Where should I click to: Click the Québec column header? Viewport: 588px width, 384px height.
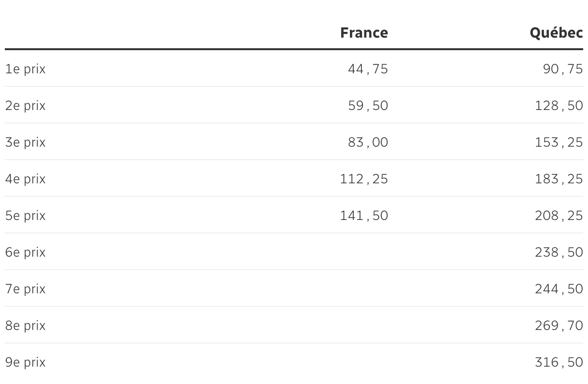(x=556, y=33)
